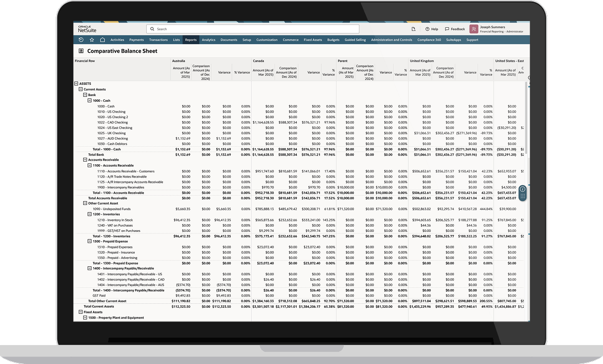Open the Guided Selling menu

355,40
